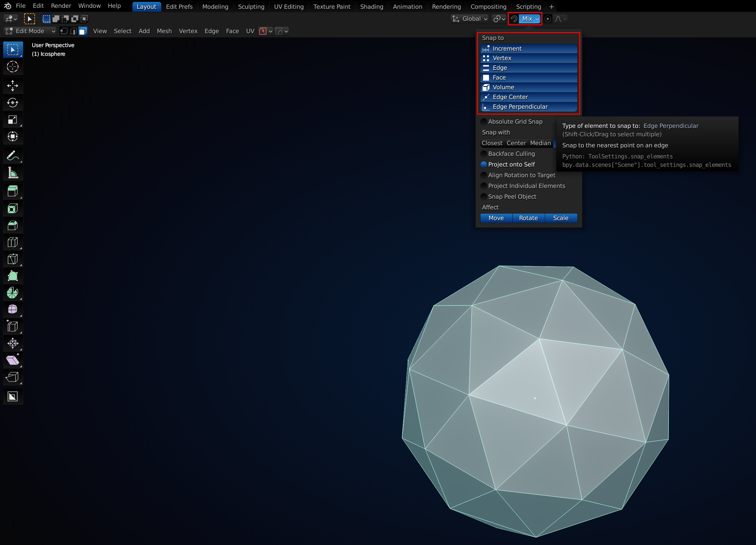Activate the Rotate tool
This screenshot has height=545, width=756.
(13, 103)
